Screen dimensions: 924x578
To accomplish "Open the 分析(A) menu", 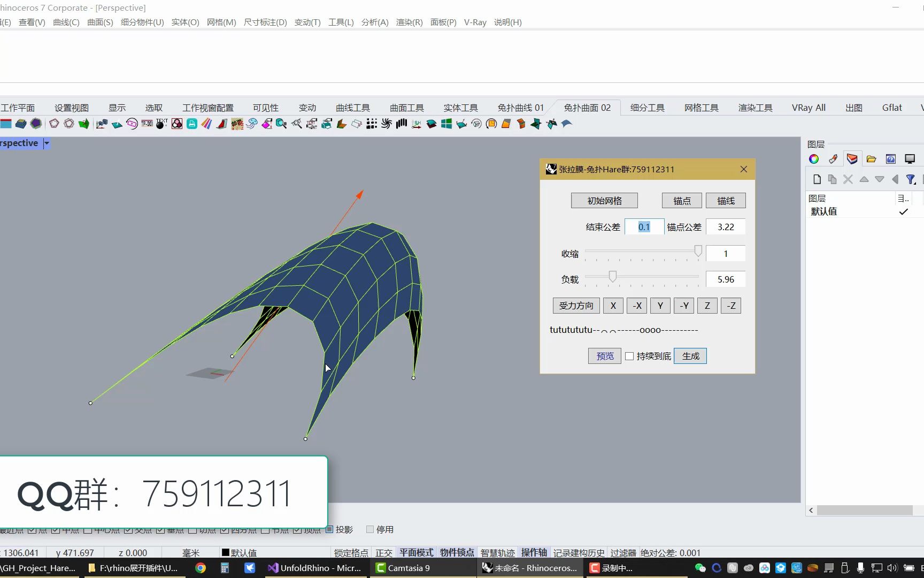I will pyautogui.click(x=375, y=22).
